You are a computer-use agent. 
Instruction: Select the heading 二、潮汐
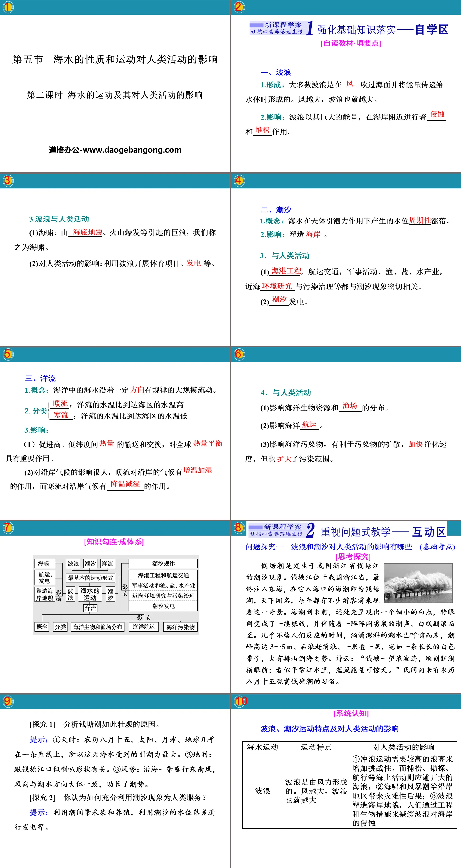pos(276,210)
